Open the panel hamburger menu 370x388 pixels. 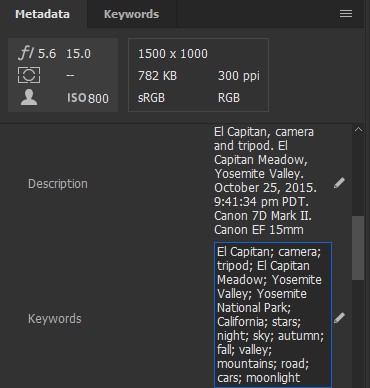coord(346,14)
